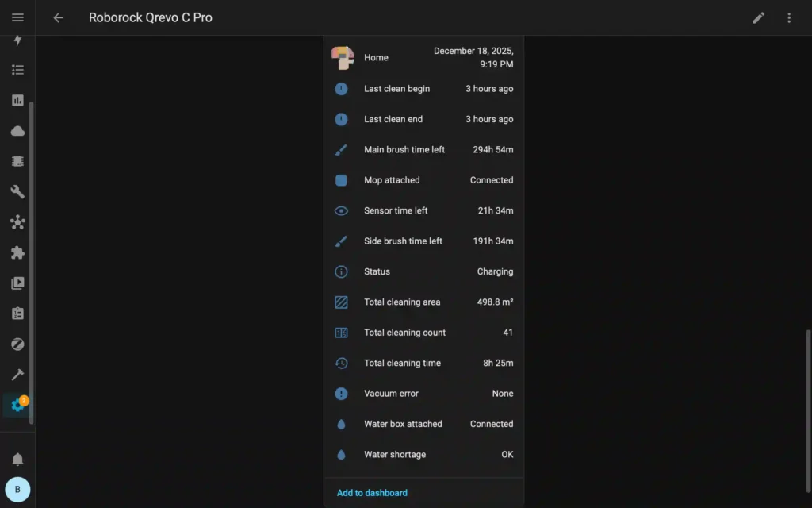812x508 pixels.
Task: Click the Add to dashboard link
Action: click(x=371, y=492)
